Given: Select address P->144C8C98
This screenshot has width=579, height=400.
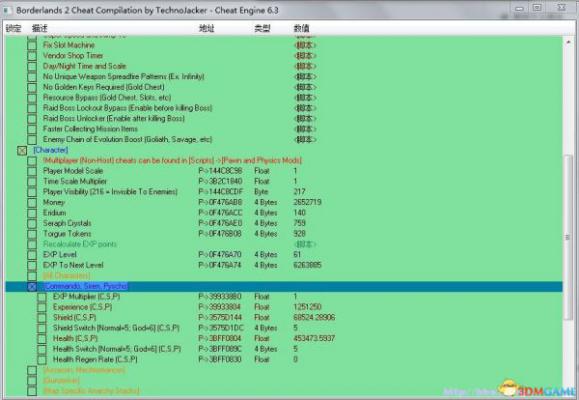Looking at the screenshot, I should pyautogui.click(x=220, y=171).
